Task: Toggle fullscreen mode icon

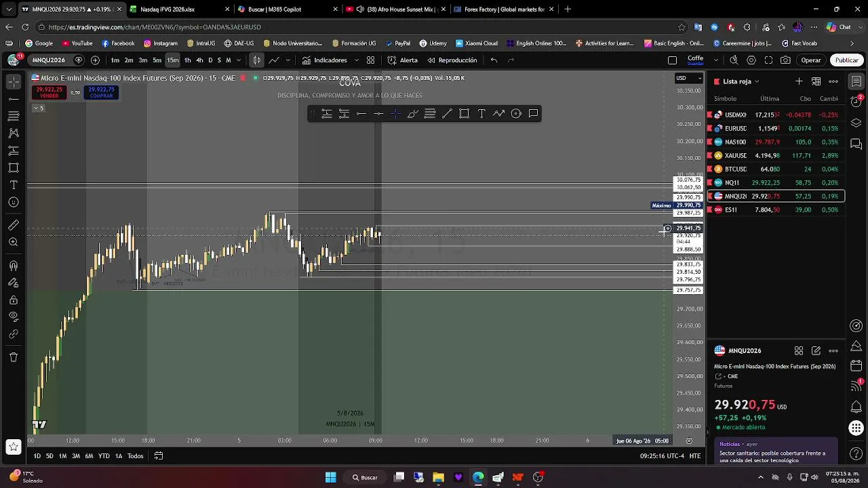Action: tap(768, 60)
